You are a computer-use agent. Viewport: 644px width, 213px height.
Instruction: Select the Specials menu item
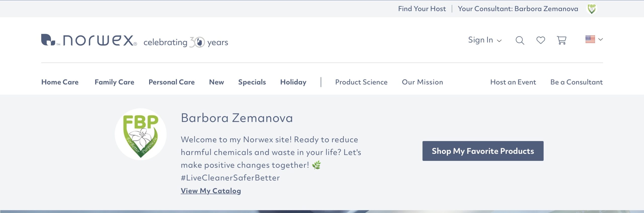pyautogui.click(x=252, y=82)
